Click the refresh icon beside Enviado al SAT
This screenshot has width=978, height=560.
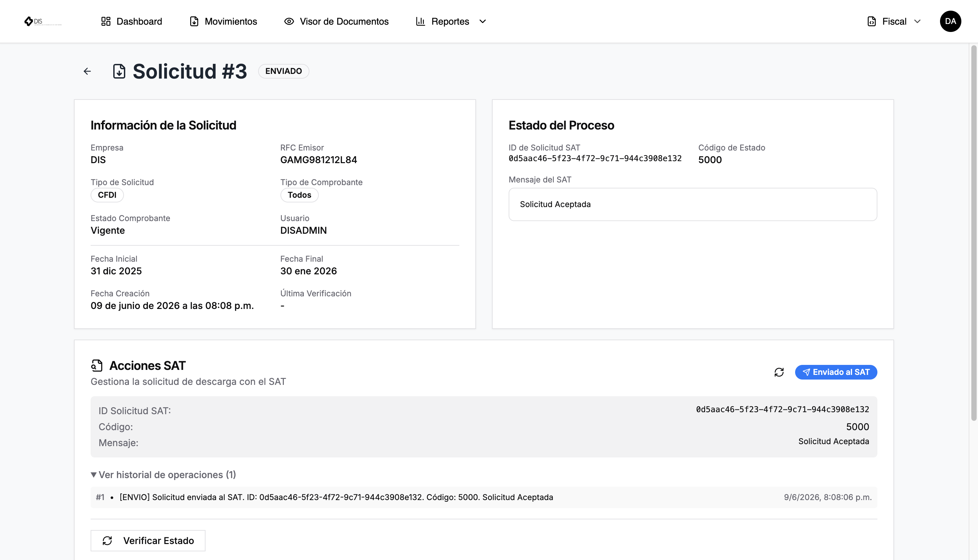tap(779, 372)
